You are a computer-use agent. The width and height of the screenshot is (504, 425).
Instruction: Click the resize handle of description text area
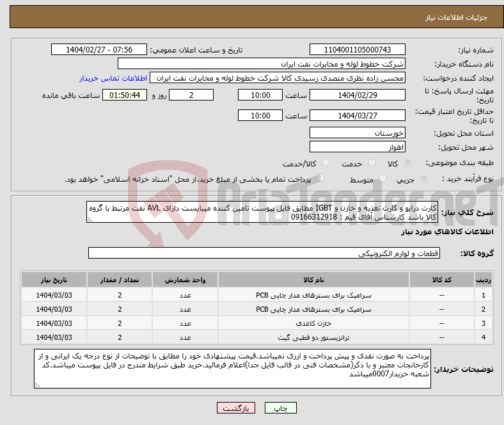(90, 220)
